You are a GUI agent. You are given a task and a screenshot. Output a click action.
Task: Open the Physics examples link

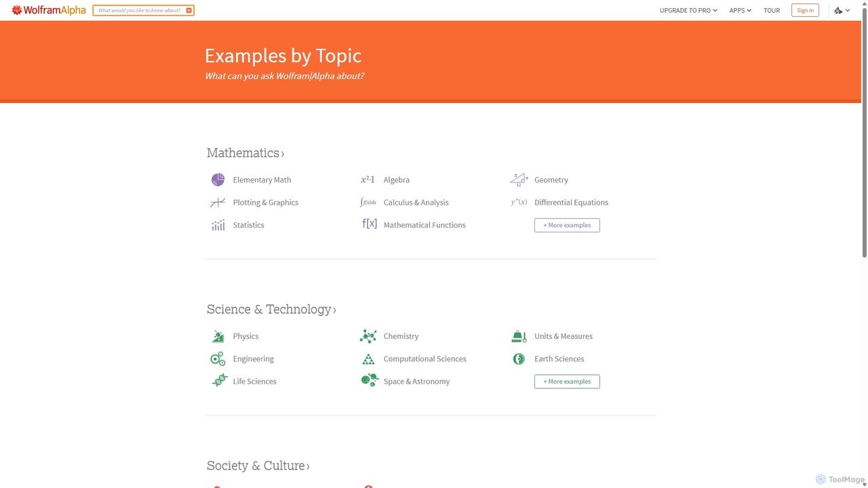click(245, 336)
